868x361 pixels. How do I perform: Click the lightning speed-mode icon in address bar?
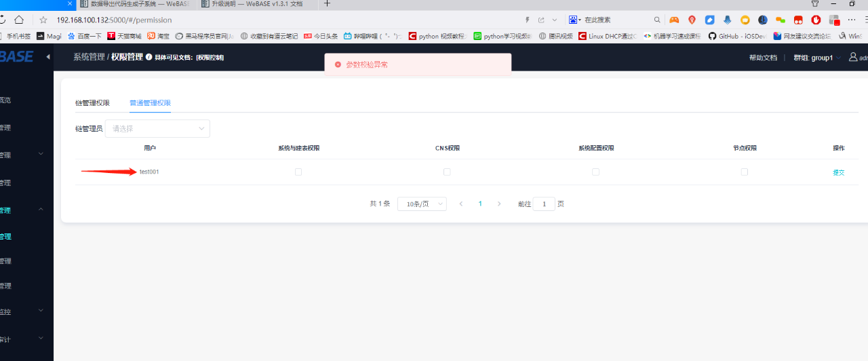528,20
